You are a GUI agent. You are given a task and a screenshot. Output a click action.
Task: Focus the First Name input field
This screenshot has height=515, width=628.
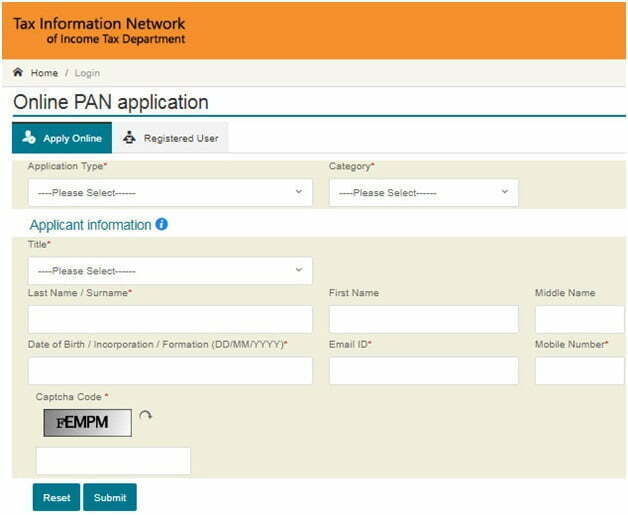click(x=423, y=319)
